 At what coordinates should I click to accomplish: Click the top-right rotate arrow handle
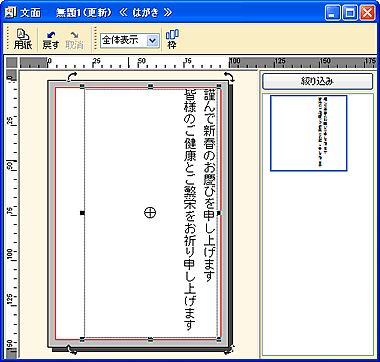229,76
